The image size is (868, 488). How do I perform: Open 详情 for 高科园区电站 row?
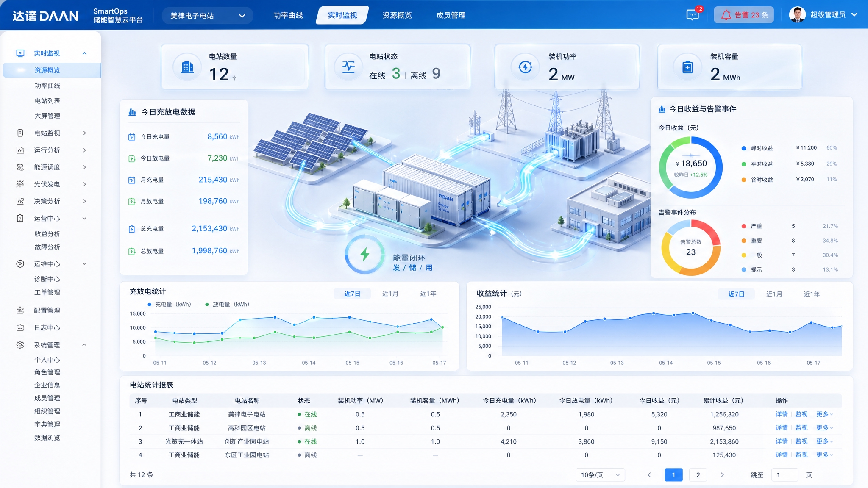point(782,428)
